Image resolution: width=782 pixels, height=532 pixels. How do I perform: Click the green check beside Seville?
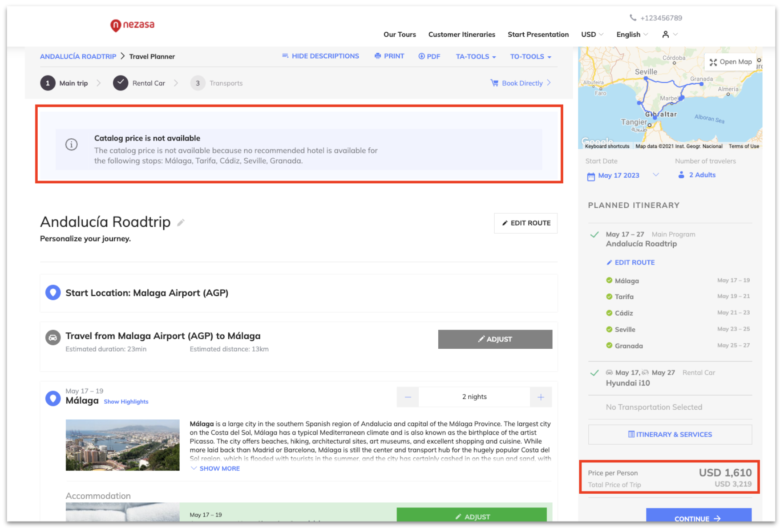pos(609,330)
